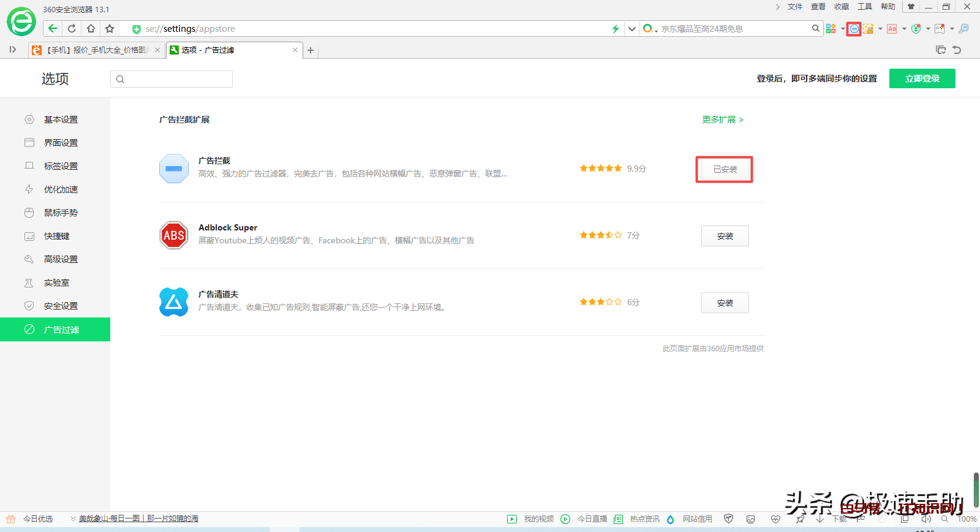
Task: Click the browser home button
Action: pos(91,29)
